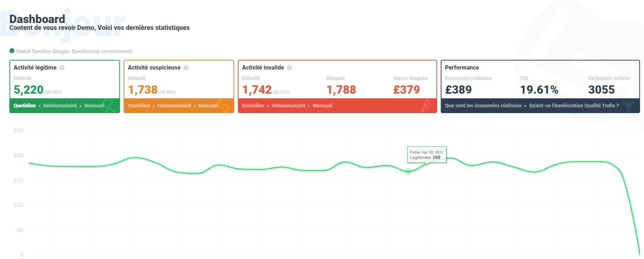
Task: Click help icon beside Activité suspicieuse
Action: tap(186, 68)
